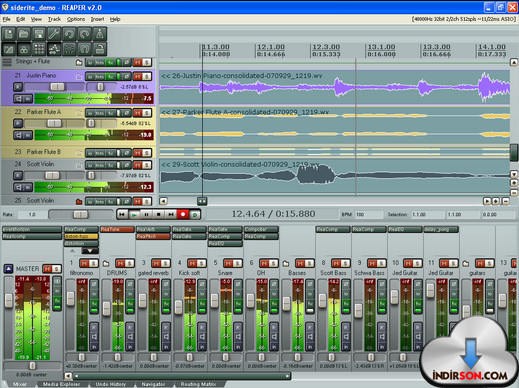Open the ReaVerb effect on gated reverb channel

click(x=153, y=229)
